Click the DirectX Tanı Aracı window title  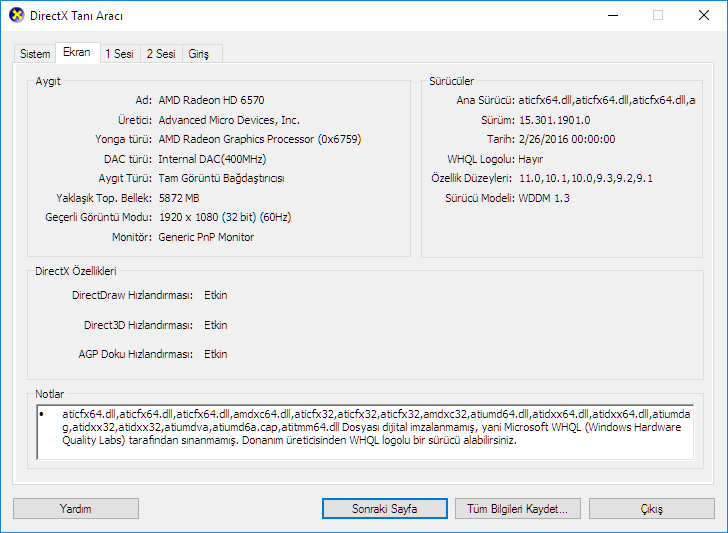[x=77, y=16]
